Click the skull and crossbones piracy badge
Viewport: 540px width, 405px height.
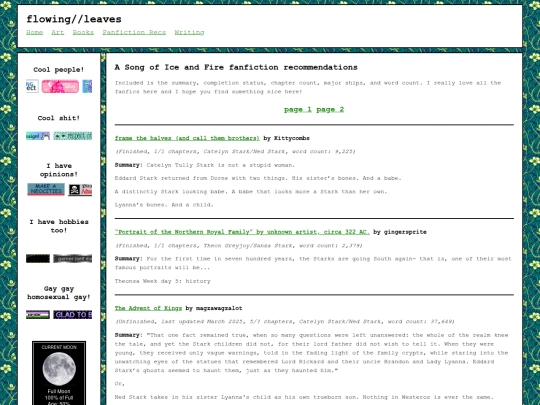click(x=80, y=190)
